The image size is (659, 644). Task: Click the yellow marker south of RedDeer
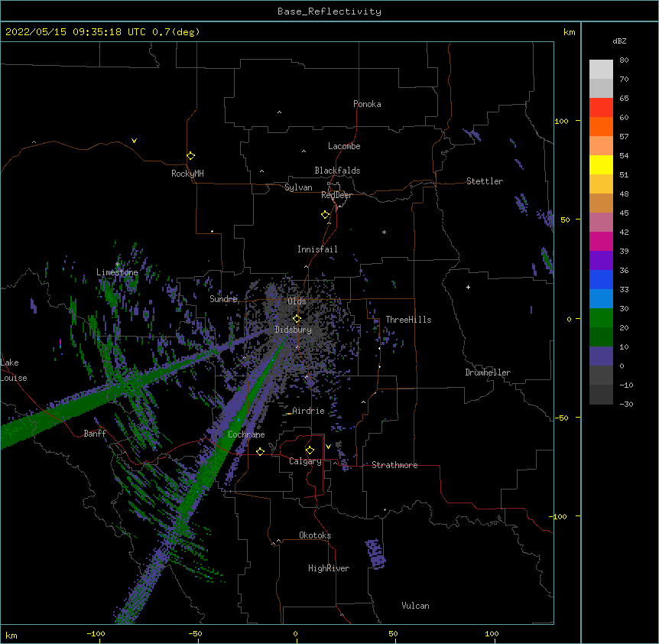tap(325, 215)
